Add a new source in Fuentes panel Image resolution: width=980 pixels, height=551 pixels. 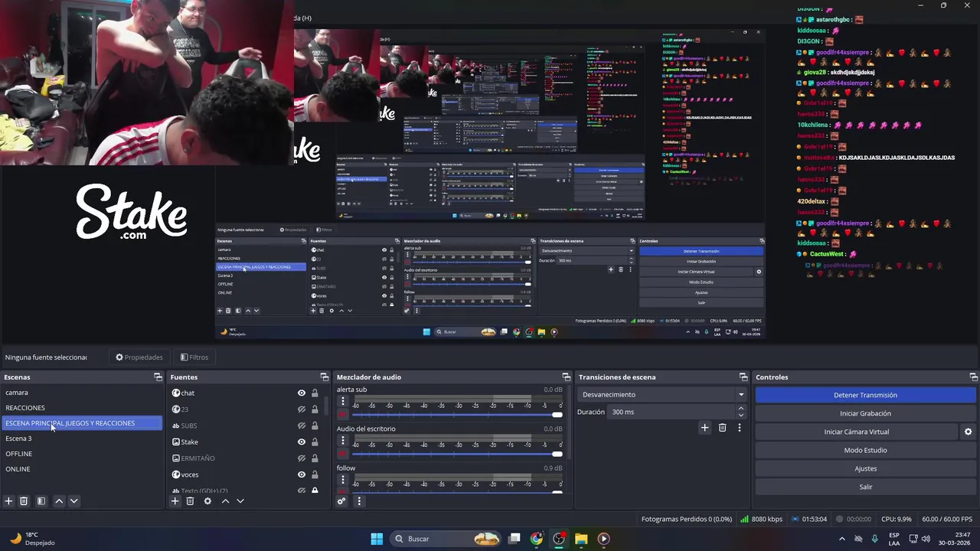pos(175,501)
